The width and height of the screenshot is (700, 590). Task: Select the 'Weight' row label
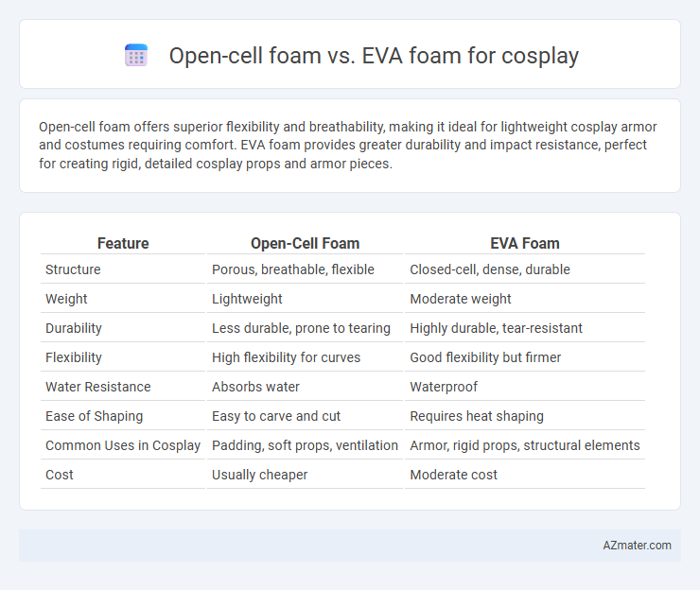point(66,299)
